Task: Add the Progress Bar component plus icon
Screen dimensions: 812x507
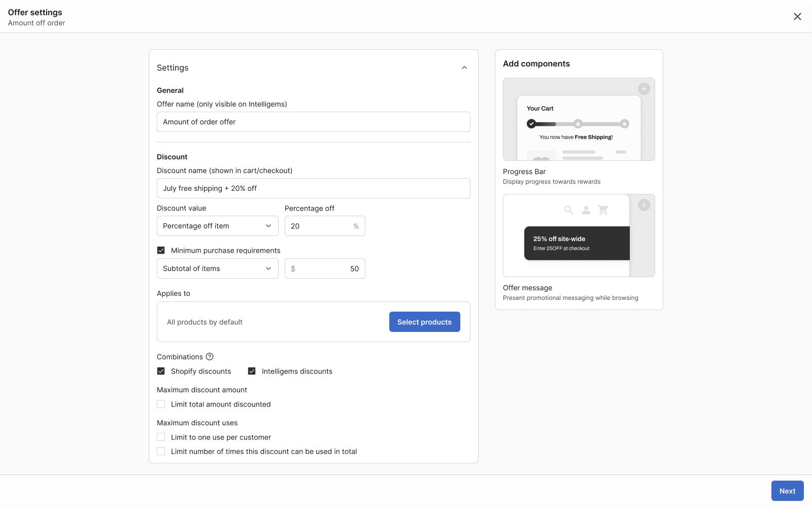Action: (644, 89)
